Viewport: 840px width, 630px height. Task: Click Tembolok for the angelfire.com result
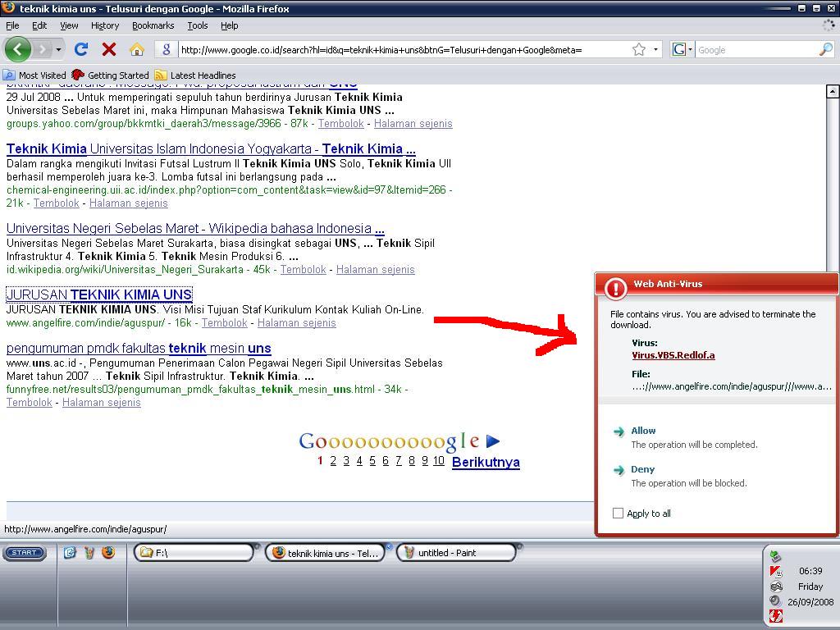click(225, 322)
